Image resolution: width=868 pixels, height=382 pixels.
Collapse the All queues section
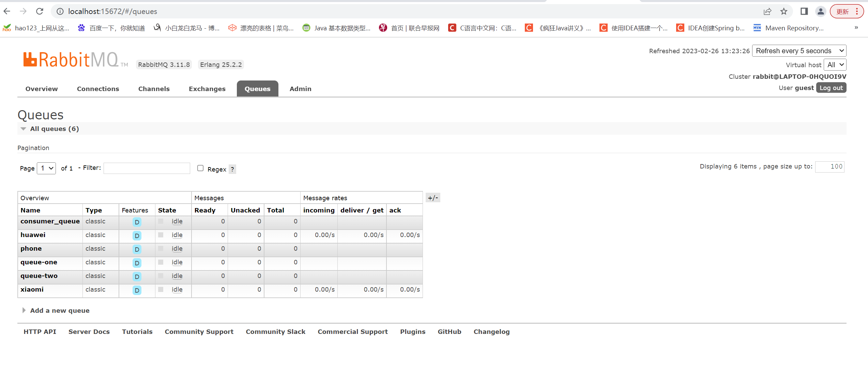pyautogui.click(x=54, y=129)
